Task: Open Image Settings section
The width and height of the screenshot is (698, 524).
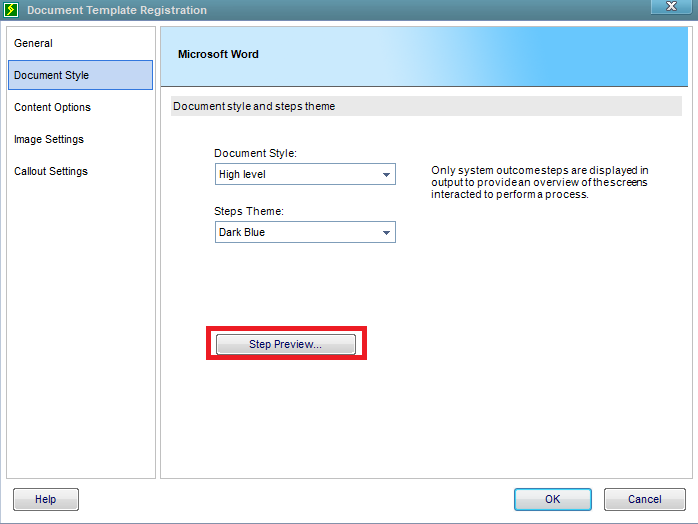Action: pyautogui.click(x=49, y=139)
